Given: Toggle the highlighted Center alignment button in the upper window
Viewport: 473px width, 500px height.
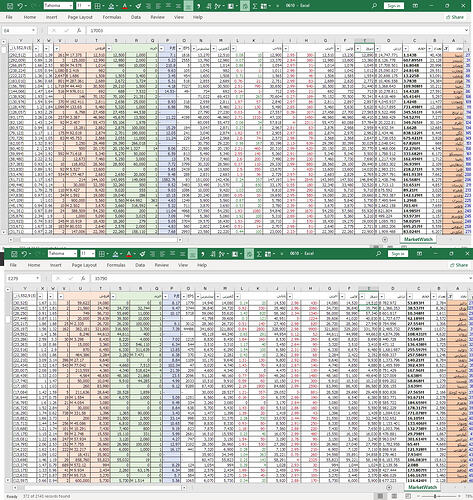Looking at the screenshot, I should tap(188, 6).
